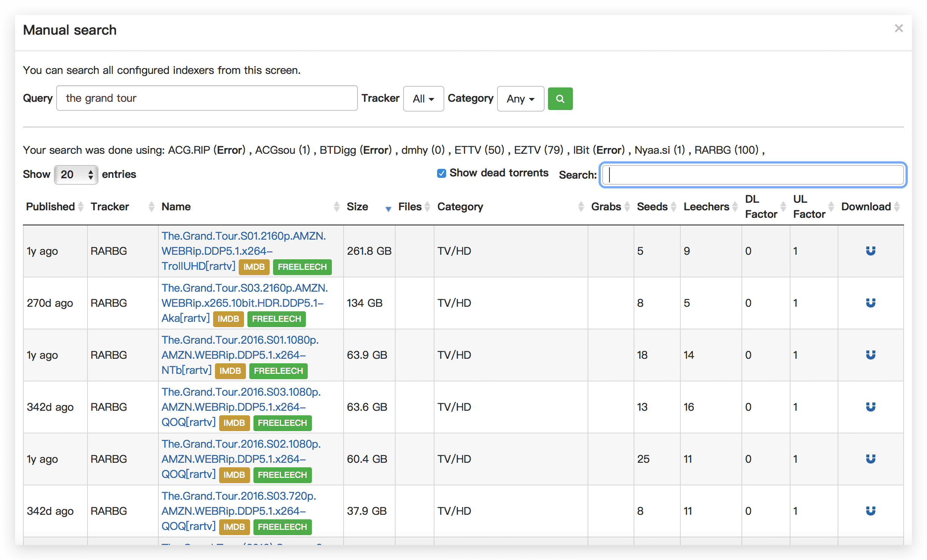Click the RARBG (100) indexer result text

point(726,150)
